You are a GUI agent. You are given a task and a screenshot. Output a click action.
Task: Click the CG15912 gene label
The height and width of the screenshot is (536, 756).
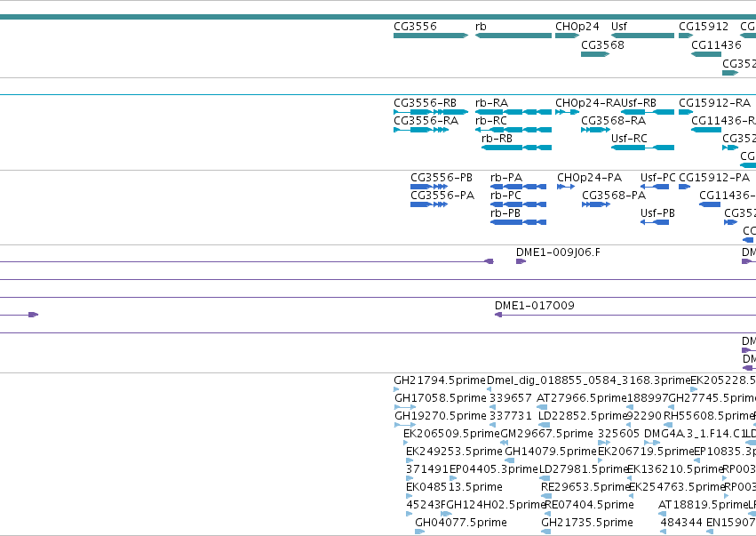704,27
